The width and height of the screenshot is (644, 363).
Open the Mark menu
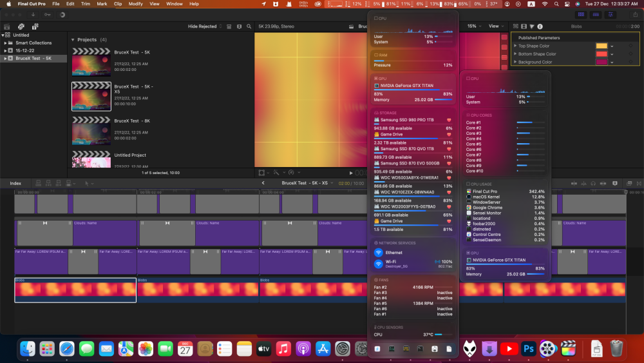click(102, 4)
